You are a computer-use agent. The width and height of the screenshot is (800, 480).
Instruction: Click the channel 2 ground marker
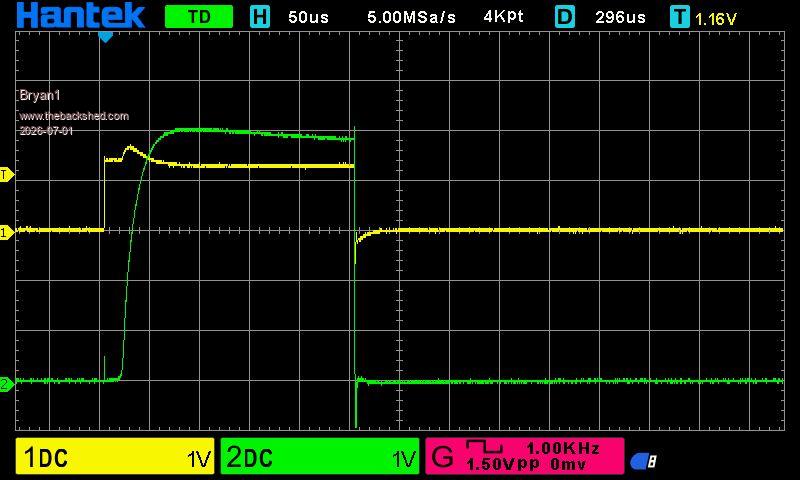6,384
